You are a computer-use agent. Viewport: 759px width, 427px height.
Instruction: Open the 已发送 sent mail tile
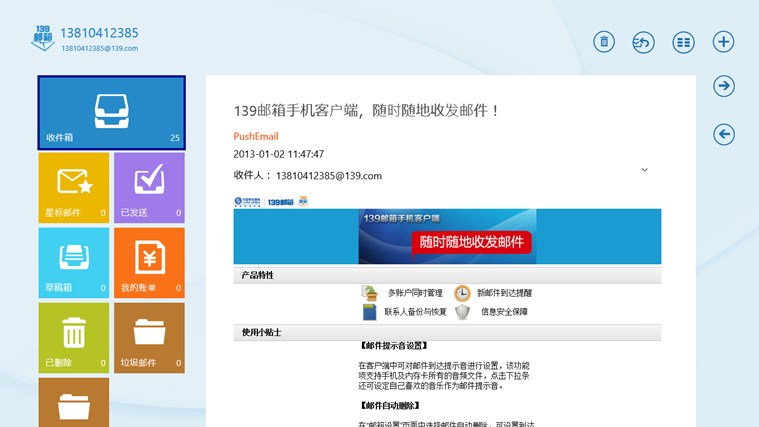(149, 188)
